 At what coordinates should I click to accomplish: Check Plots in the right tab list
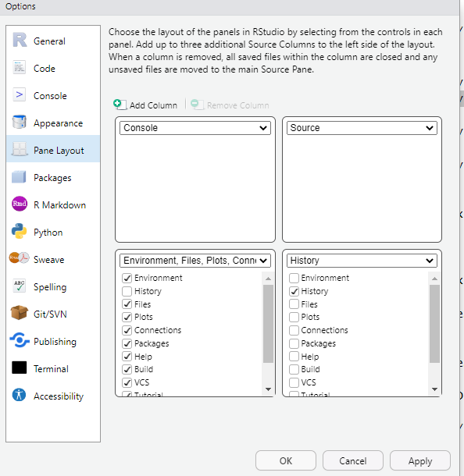point(294,317)
